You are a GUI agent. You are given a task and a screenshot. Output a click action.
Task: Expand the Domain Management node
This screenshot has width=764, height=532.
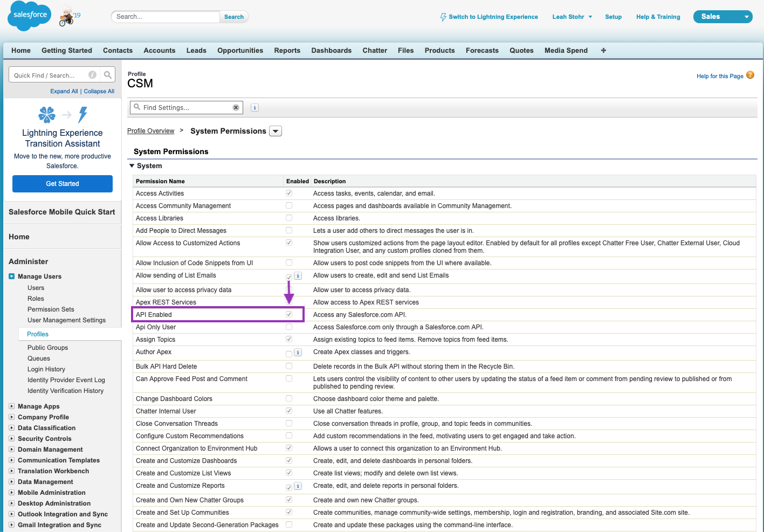[x=12, y=450]
